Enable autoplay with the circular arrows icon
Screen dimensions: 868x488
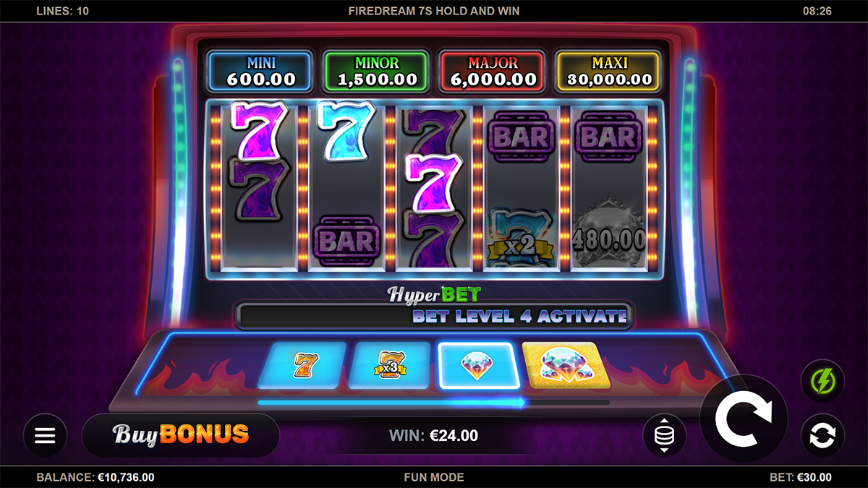coord(822,435)
